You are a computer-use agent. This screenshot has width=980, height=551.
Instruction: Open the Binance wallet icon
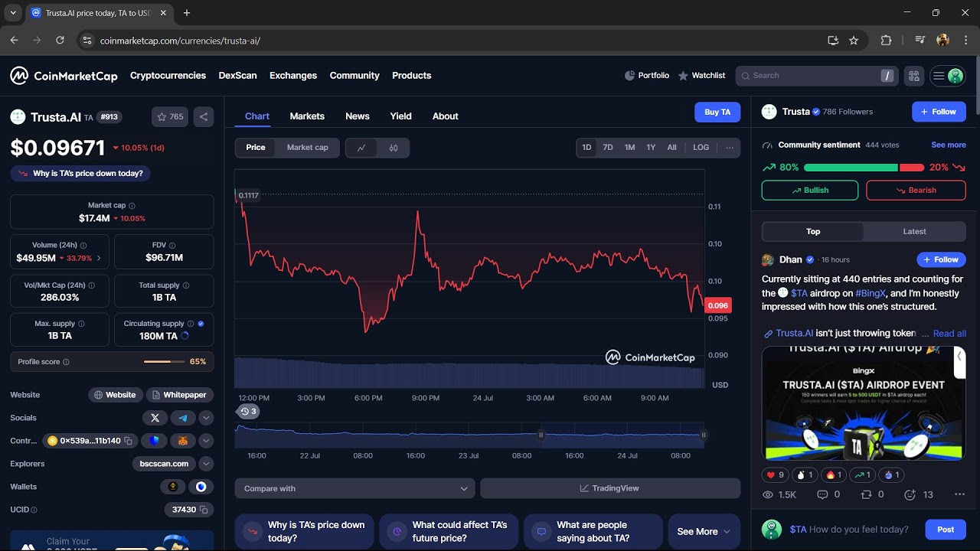[x=173, y=487]
